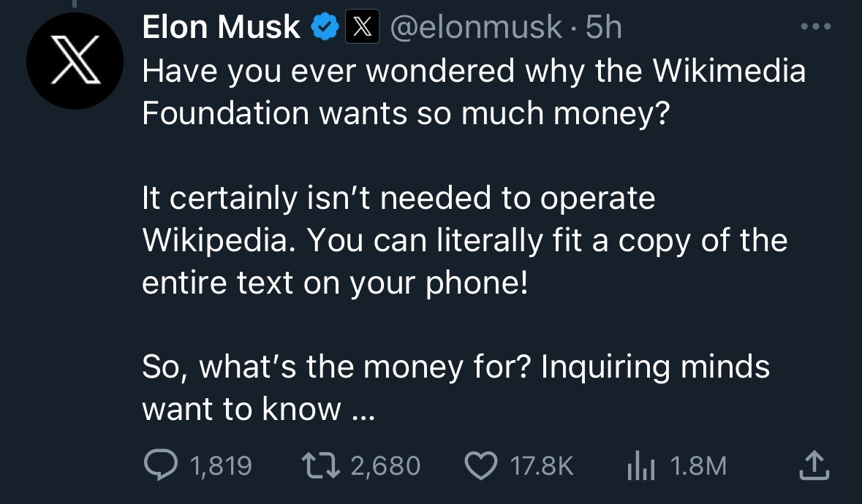Click the 1.8M views counter
Viewport: 862px width, 504px height.
[x=696, y=465]
